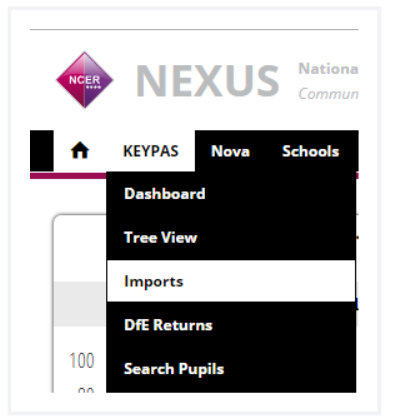
Task: Open the Nova menu
Action: click(x=230, y=151)
